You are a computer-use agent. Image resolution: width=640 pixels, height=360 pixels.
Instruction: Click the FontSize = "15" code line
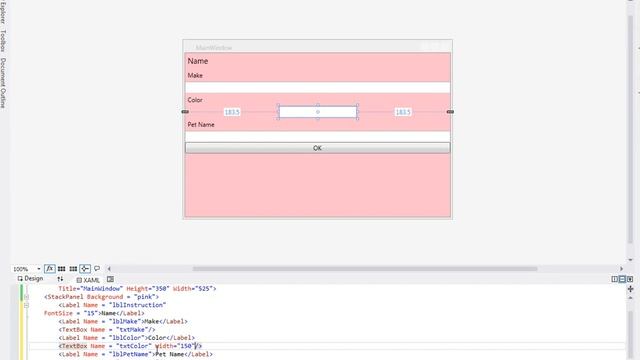[94, 313]
